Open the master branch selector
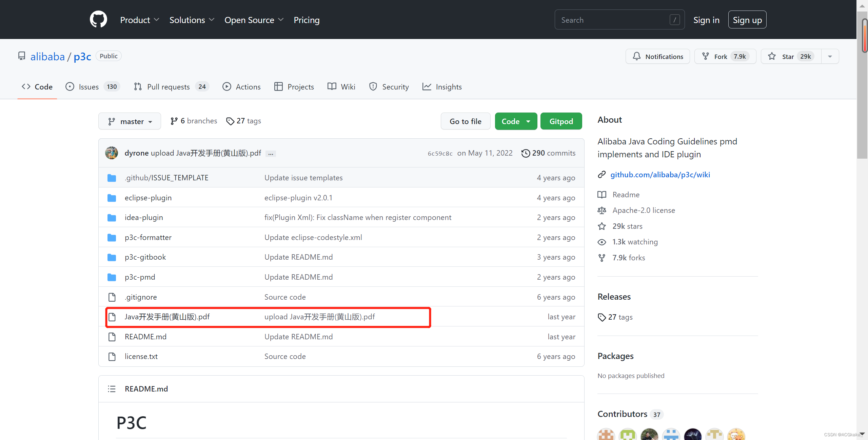The width and height of the screenshot is (868, 440). [130, 121]
